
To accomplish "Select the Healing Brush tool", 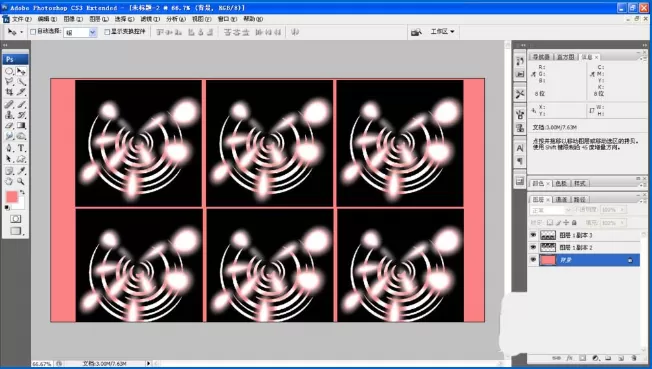I will 9,104.
